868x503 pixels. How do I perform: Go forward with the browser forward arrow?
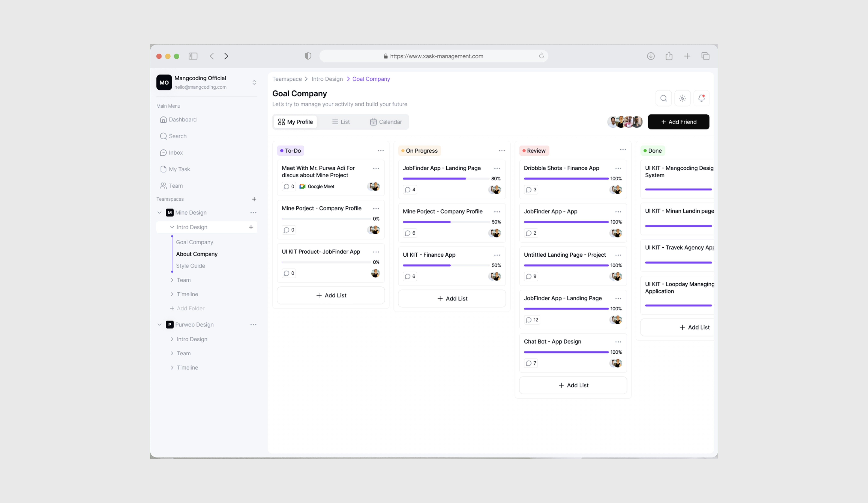pos(226,56)
